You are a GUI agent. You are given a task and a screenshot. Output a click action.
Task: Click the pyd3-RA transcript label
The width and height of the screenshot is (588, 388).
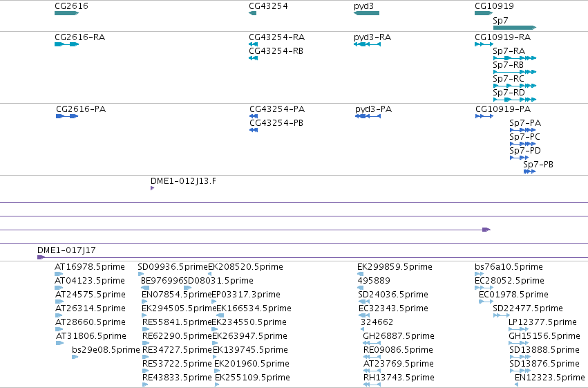(372, 37)
